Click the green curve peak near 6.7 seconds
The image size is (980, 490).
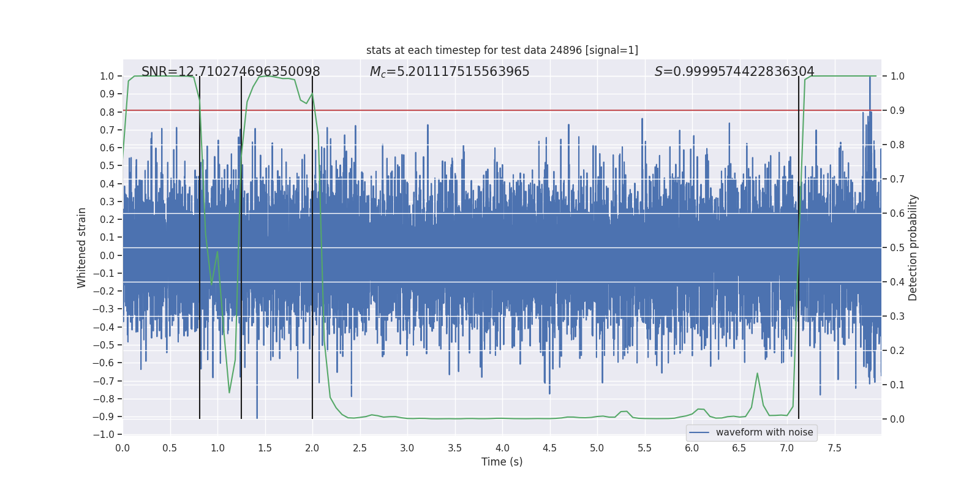tap(757, 373)
